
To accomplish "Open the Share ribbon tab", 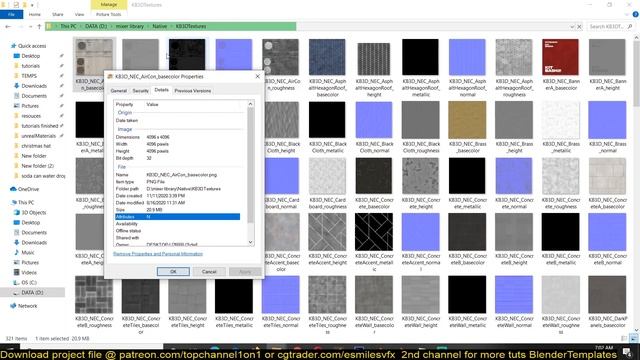I will point(58,14).
